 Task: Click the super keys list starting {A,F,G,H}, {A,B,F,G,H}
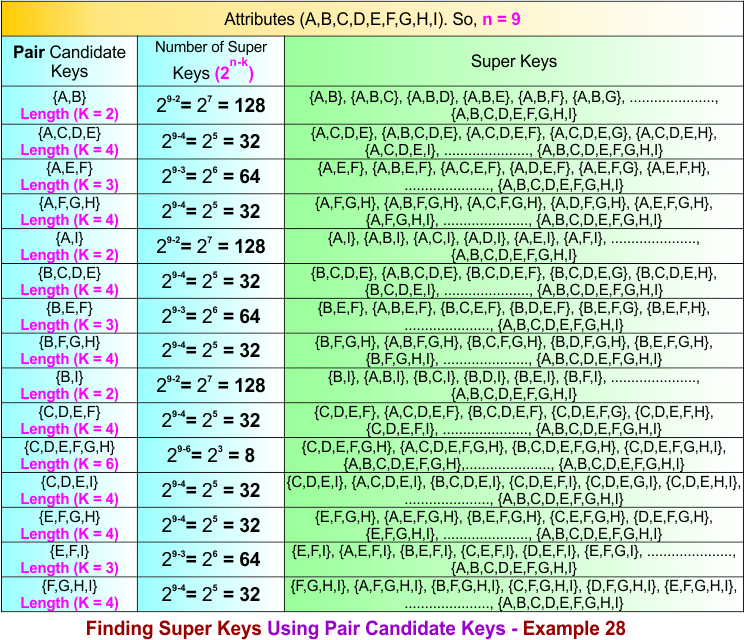(514, 211)
